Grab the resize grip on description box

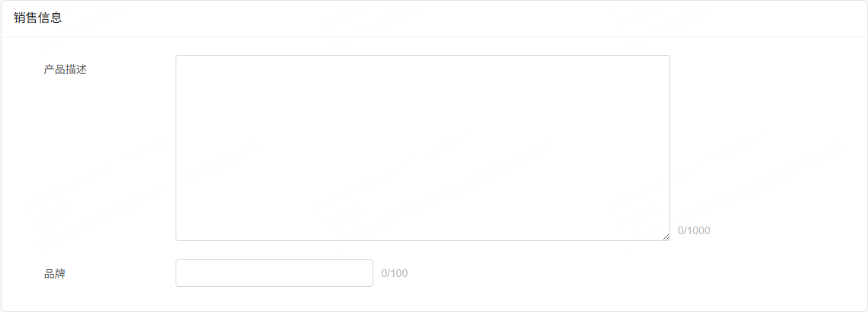(666, 236)
